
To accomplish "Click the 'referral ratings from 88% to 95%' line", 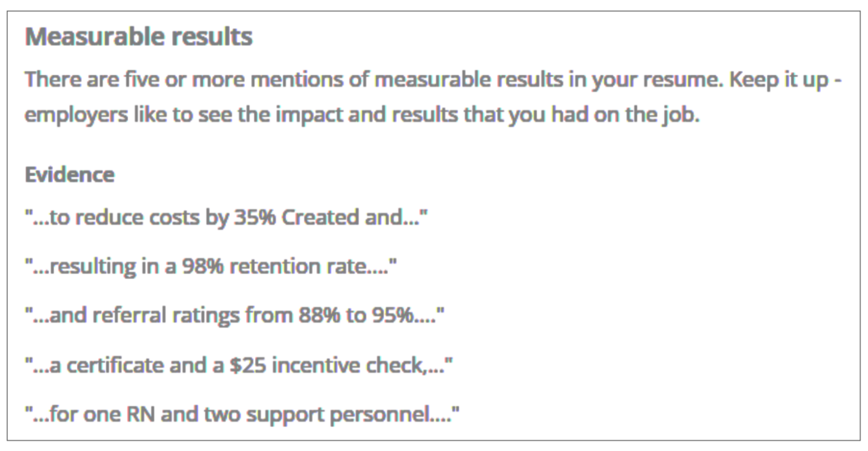I will click(235, 315).
